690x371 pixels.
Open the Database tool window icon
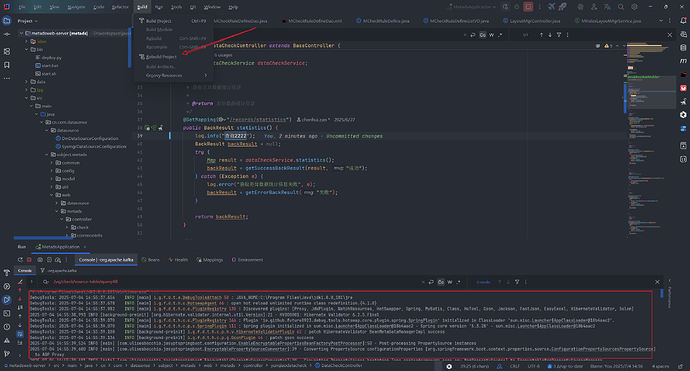683,48
